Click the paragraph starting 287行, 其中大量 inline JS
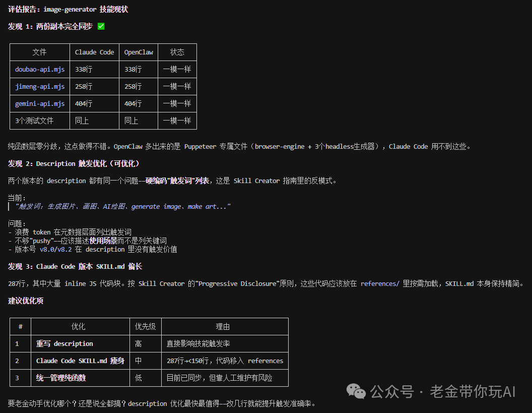The width and height of the screenshot is (532, 413). (267, 283)
